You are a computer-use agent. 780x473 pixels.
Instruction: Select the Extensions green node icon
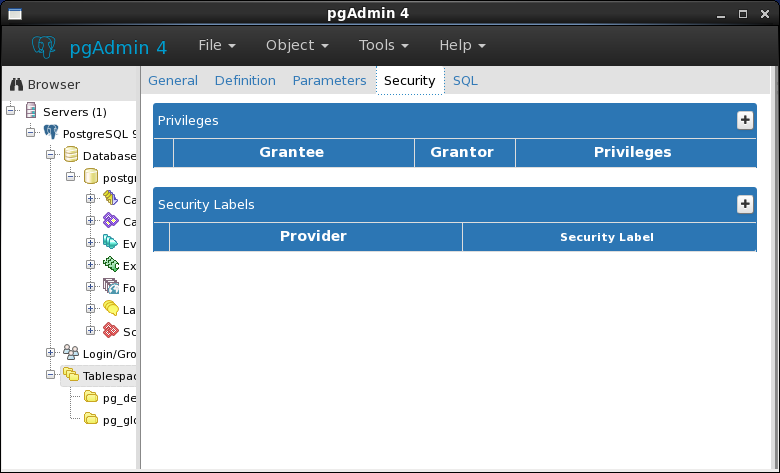pyautogui.click(x=110, y=265)
